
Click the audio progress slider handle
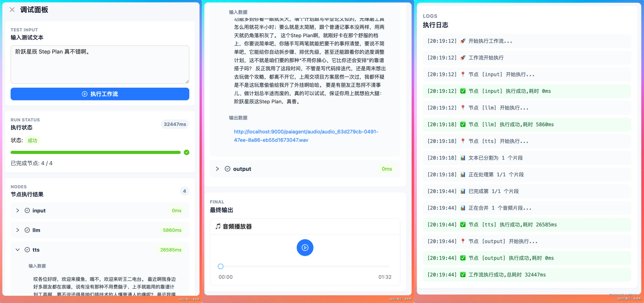point(220,266)
